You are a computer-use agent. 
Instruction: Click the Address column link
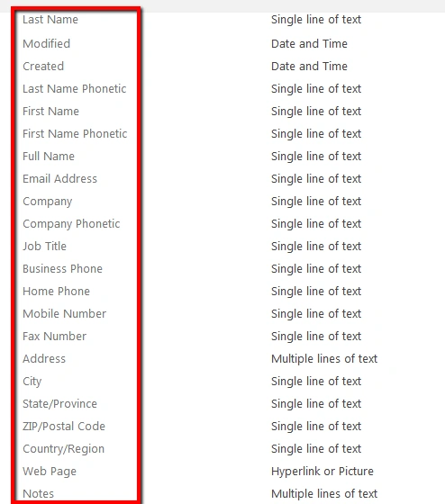click(x=44, y=359)
